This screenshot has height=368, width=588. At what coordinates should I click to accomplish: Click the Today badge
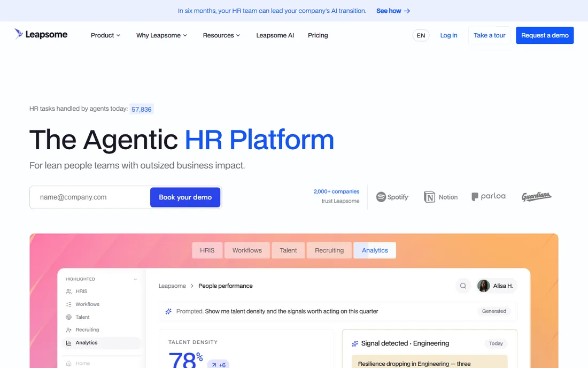(x=496, y=343)
